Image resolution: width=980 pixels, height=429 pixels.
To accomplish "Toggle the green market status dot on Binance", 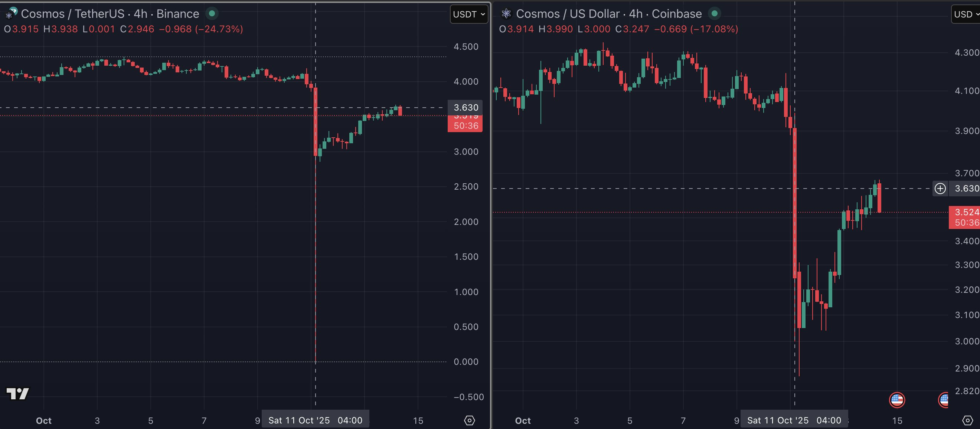I will click(x=212, y=14).
